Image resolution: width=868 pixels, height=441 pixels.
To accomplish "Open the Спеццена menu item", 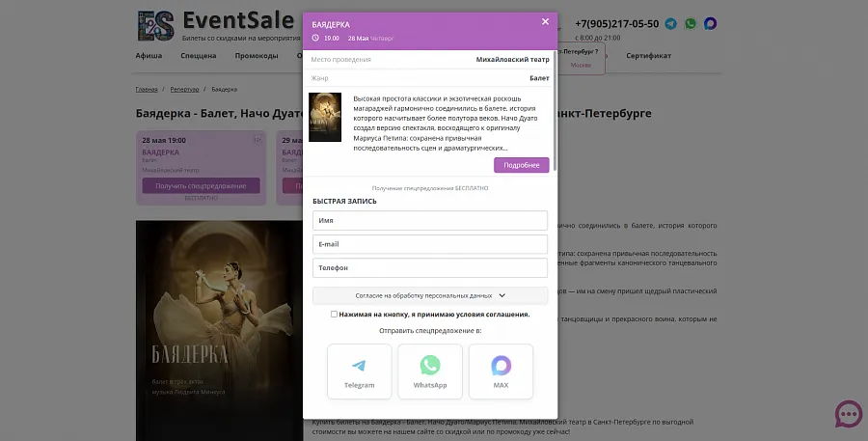I will (x=198, y=55).
